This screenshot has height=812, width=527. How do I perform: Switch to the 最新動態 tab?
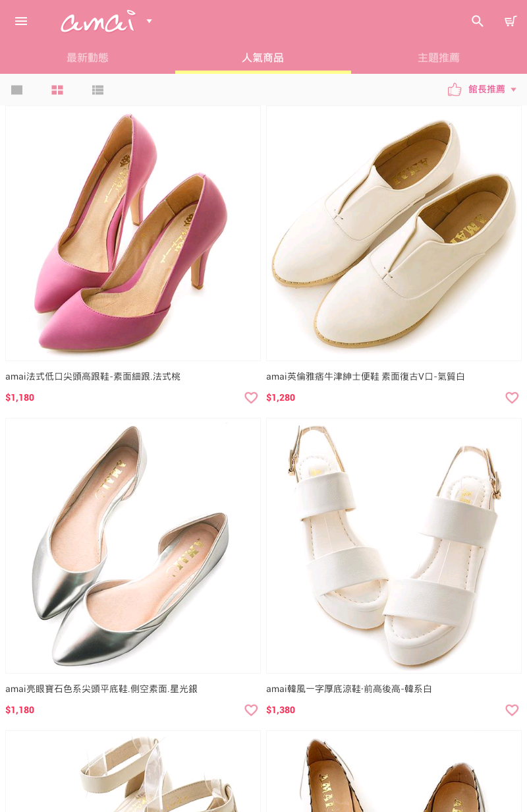point(88,58)
